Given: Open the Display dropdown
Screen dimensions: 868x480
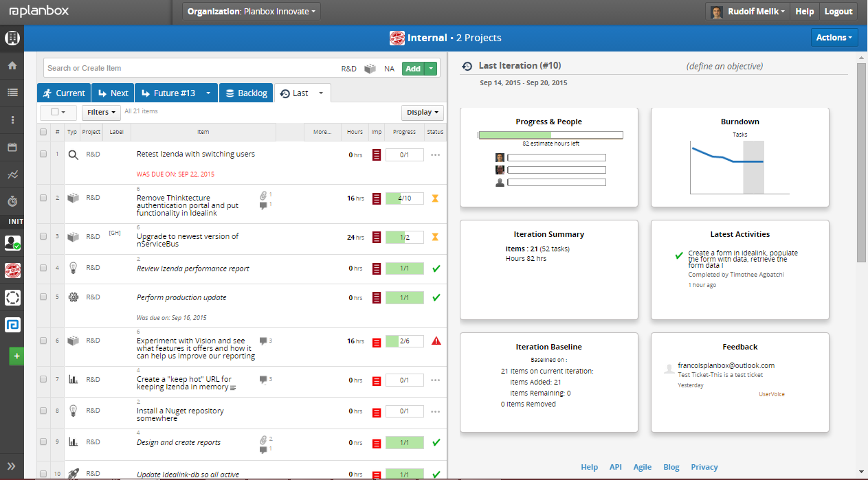Looking at the screenshot, I should click(x=423, y=112).
